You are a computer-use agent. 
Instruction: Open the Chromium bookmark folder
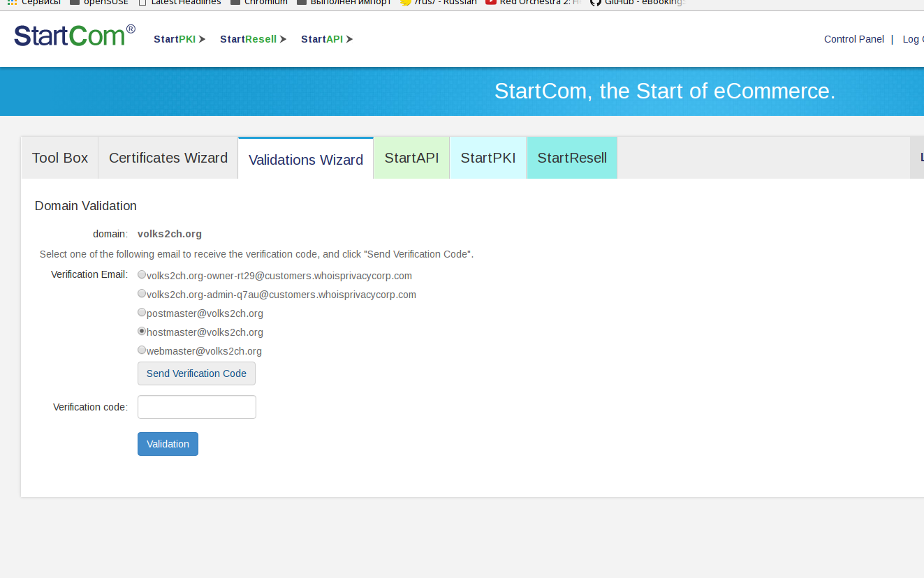pos(258,3)
